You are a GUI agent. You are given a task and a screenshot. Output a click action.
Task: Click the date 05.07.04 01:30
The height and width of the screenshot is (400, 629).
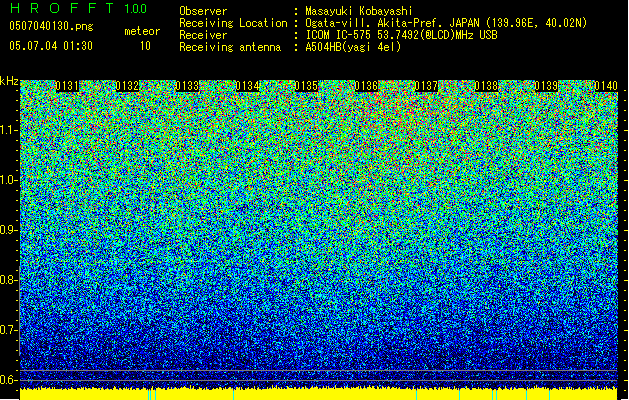[x=51, y=46]
